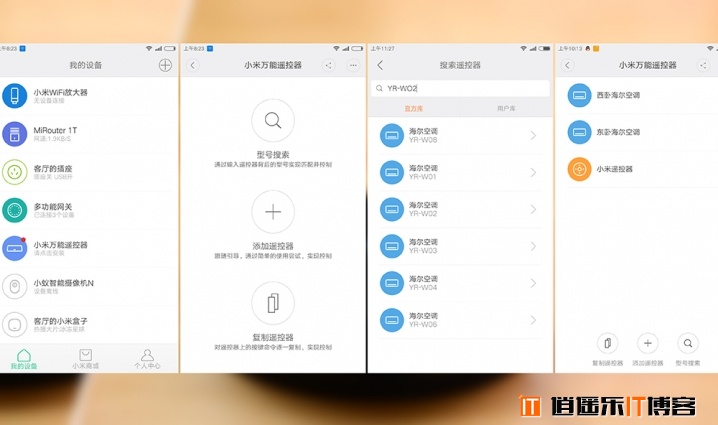This screenshot has height=425, width=718.
Task: Click the 添加遥控器 heading on second screen
Action: pyautogui.click(x=273, y=246)
